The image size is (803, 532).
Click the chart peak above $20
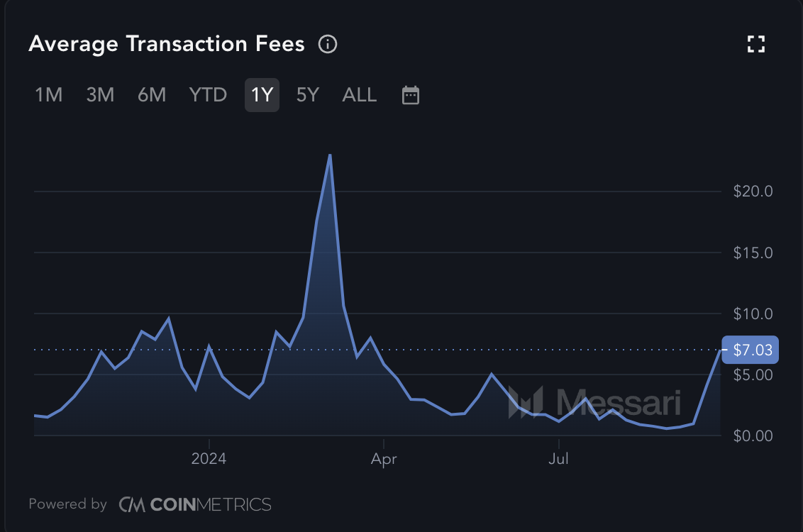click(x=330, y=156)
